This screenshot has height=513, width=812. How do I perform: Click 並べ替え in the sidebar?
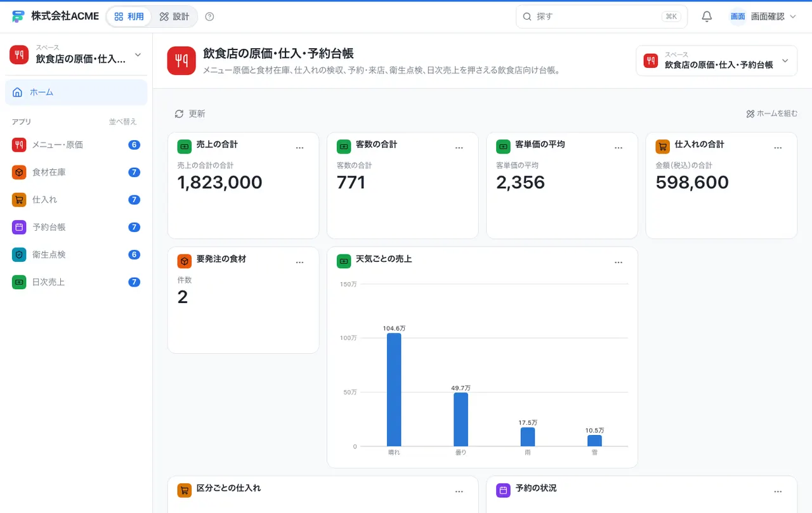pos(122,122)
